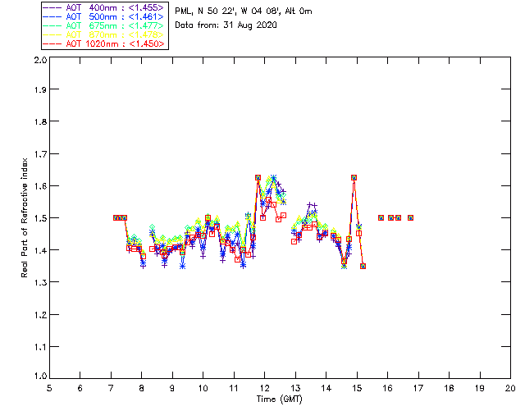Click the 15 hour x-axis tick label

pyautogui.click(x=357, y=388)
